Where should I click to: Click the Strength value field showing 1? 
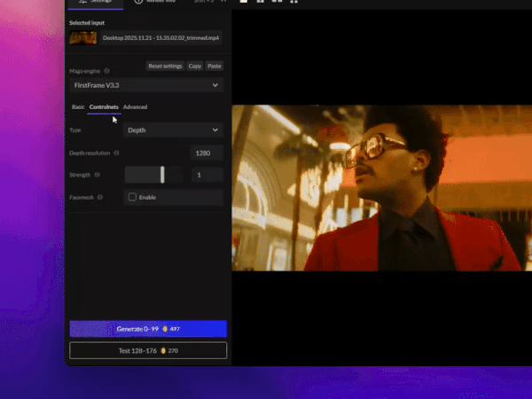(207, 175)
